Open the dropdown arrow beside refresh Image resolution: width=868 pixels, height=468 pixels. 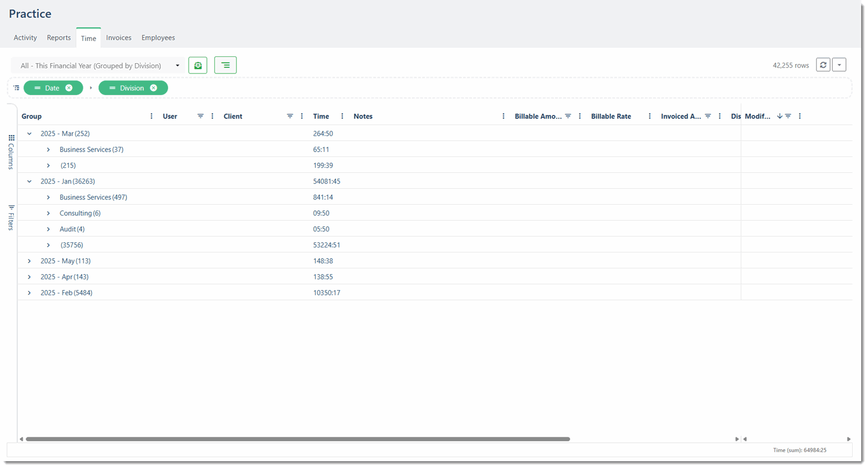click(839, 65)
